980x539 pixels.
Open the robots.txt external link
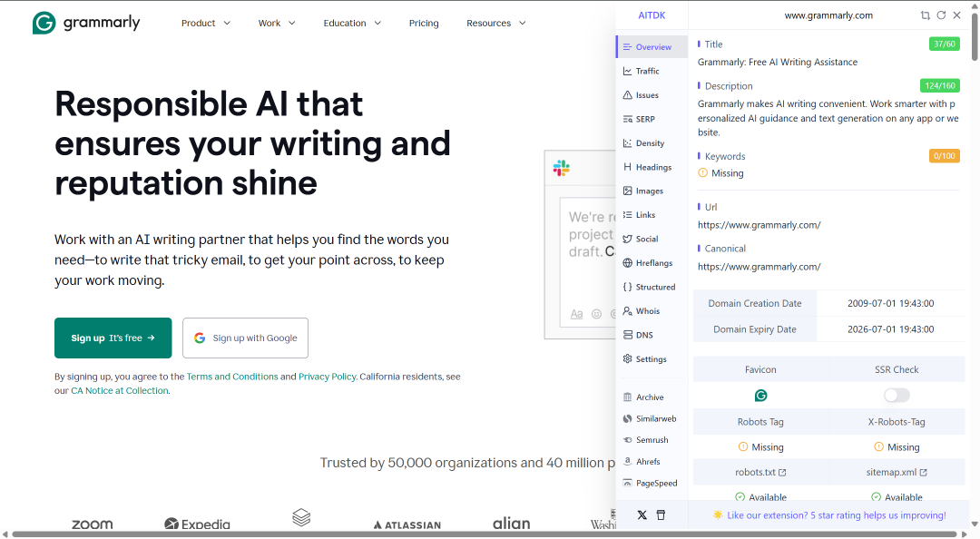pyautogui.click(x=760, y=472)
